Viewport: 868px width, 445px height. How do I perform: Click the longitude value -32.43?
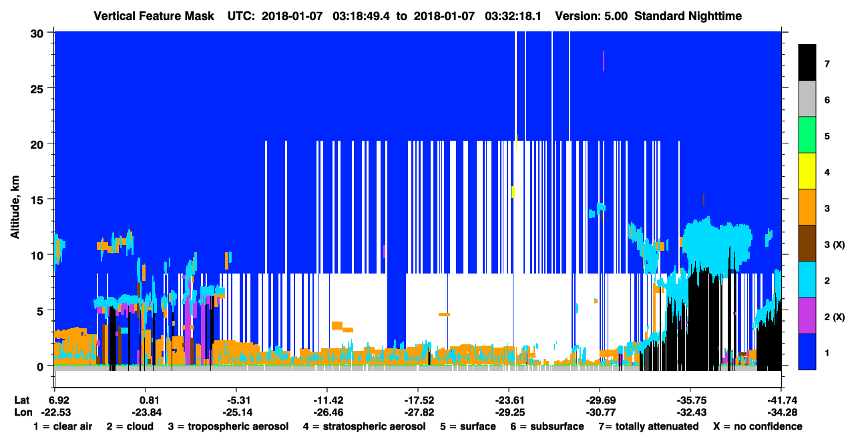tap(690, 412)
